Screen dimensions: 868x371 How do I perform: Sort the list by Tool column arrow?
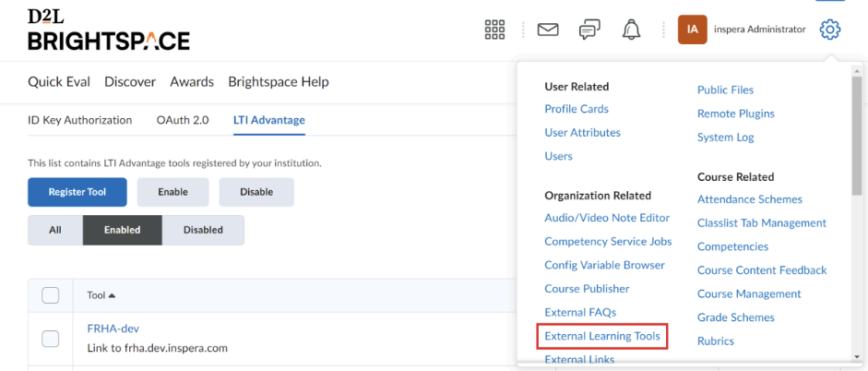click(x=112, y=295)
